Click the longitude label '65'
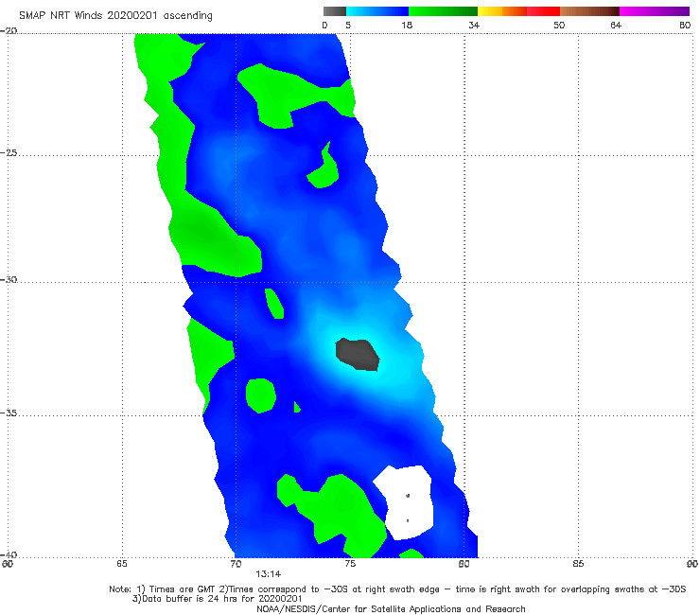Screen dimensions: 700x615 point(122,564)
